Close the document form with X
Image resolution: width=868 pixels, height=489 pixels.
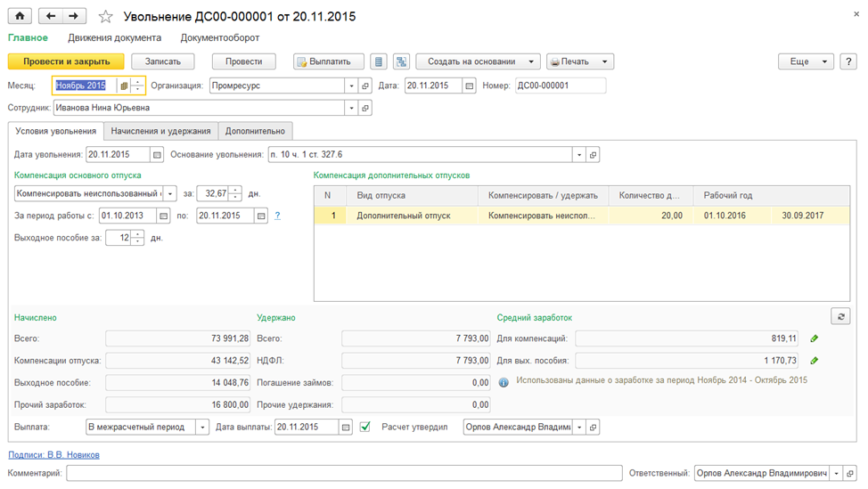point(856,14)
